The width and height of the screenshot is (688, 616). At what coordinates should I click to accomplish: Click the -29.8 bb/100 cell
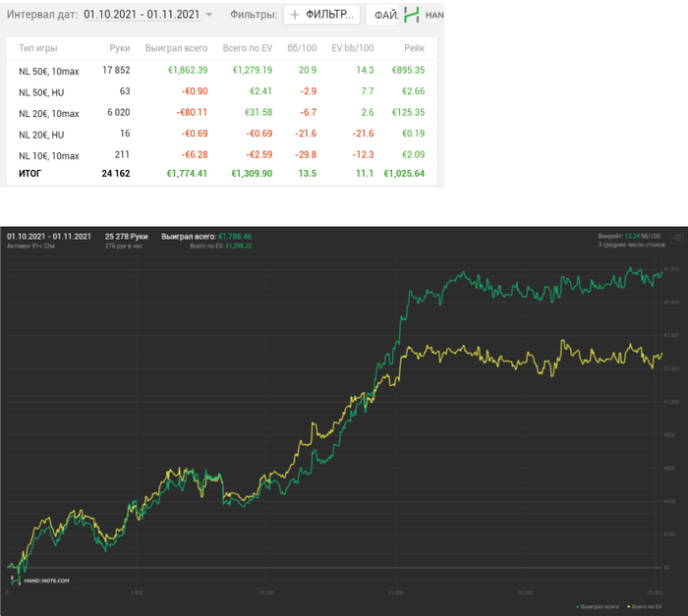click(306, 154)
